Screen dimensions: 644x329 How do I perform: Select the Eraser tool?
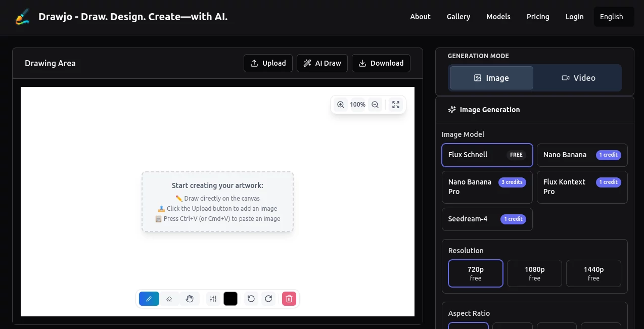click(169, 299)
